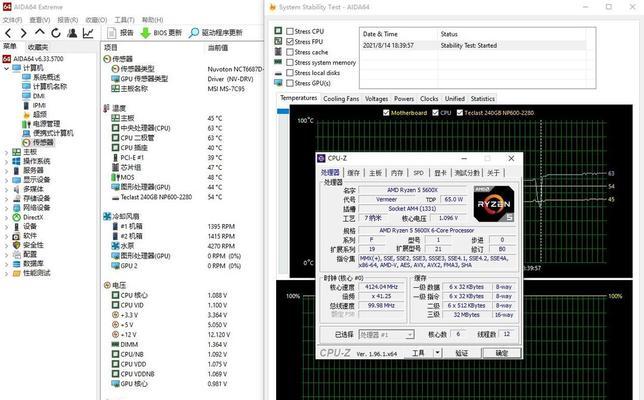Open the 内存 tab in CPU-Z
Screen dimensions: 644x400
click(x=397, y=173)
